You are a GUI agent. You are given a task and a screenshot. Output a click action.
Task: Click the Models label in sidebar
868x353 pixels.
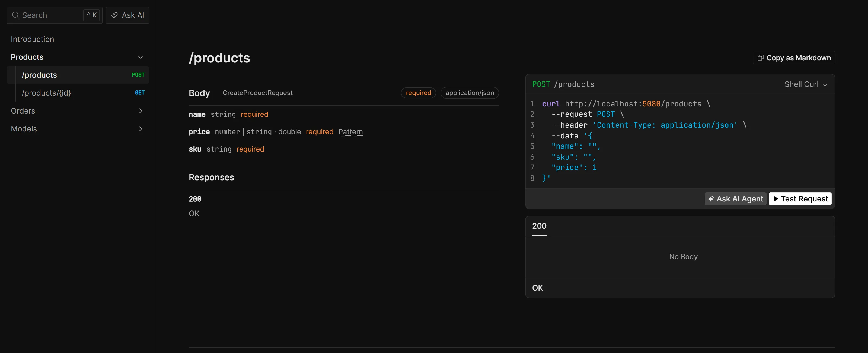(24, 129)
